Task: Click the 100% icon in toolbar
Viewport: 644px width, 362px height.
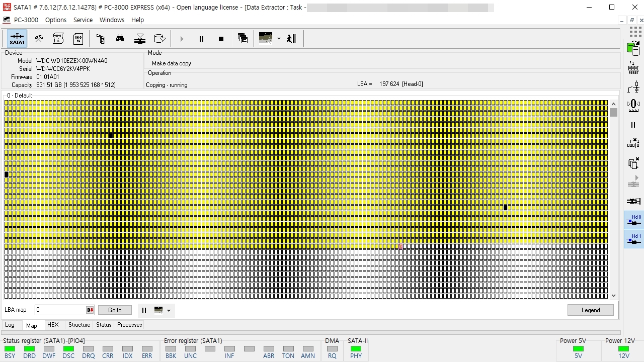Action: (x=78, y=39)
